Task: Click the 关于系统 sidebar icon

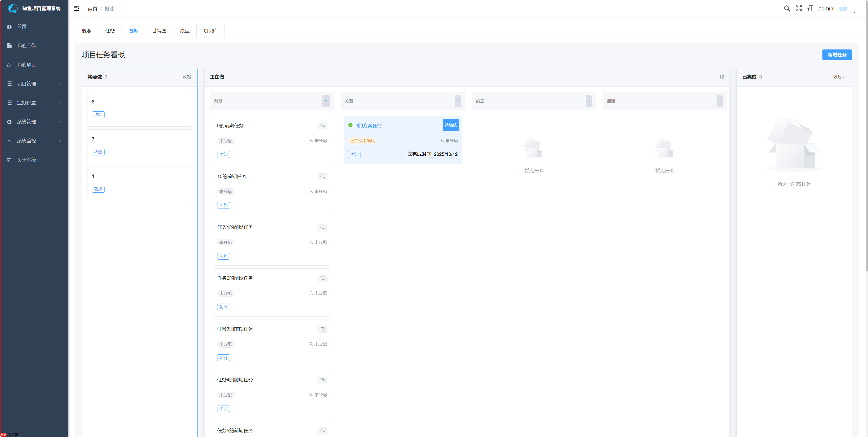Action: click(x=9, y=160)
